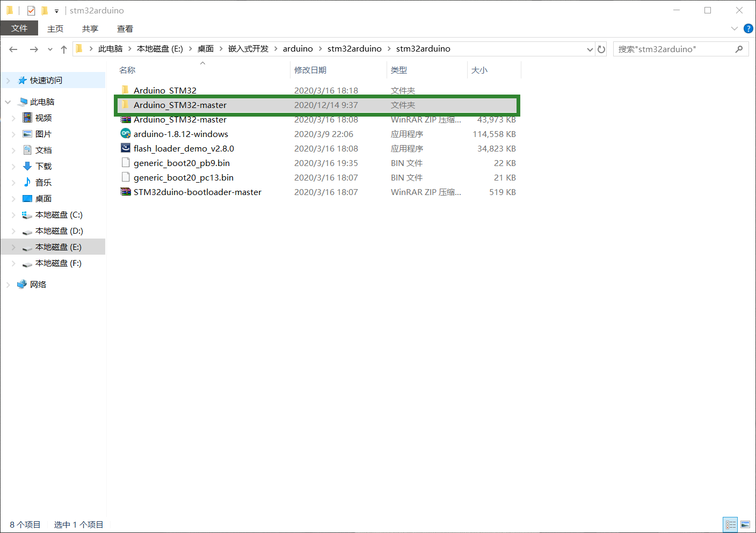Select the Arduino_STM32 folder icon

126,90
